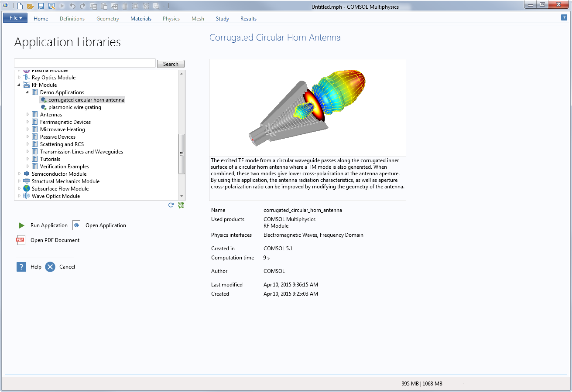Expand the Tutorials folder arrow

pos(27,159)
